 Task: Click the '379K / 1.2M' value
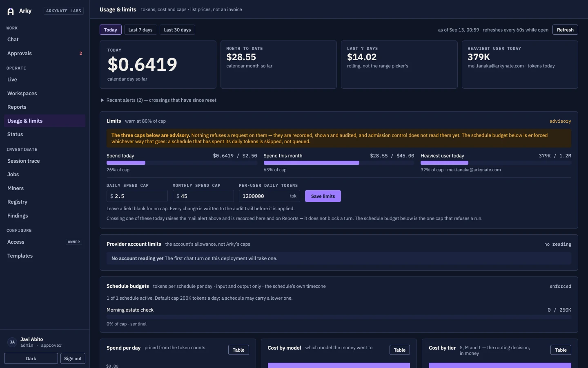pos(555,156)
